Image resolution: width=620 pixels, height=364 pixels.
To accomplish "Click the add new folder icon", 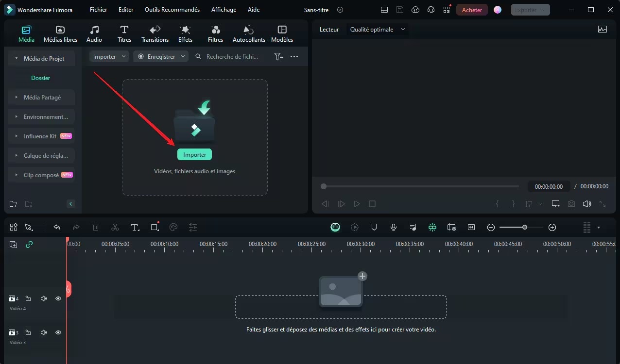I will (x=13, y=204).
